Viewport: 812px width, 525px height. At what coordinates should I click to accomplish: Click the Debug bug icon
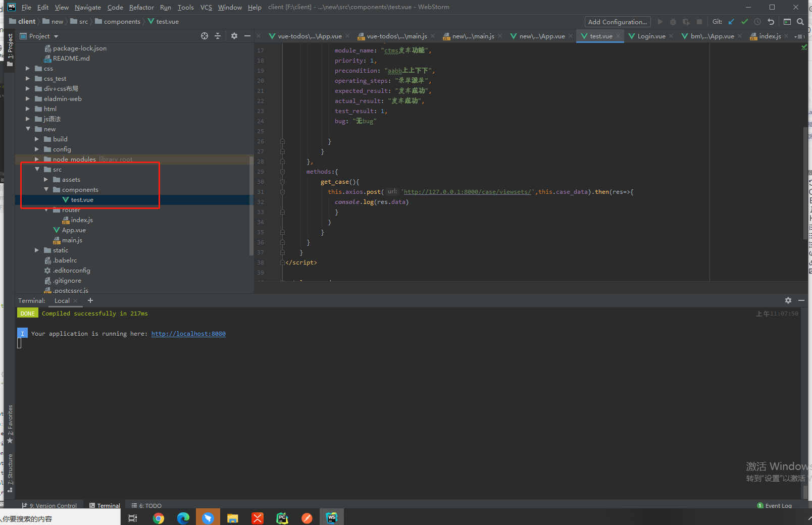coord(673,22)
